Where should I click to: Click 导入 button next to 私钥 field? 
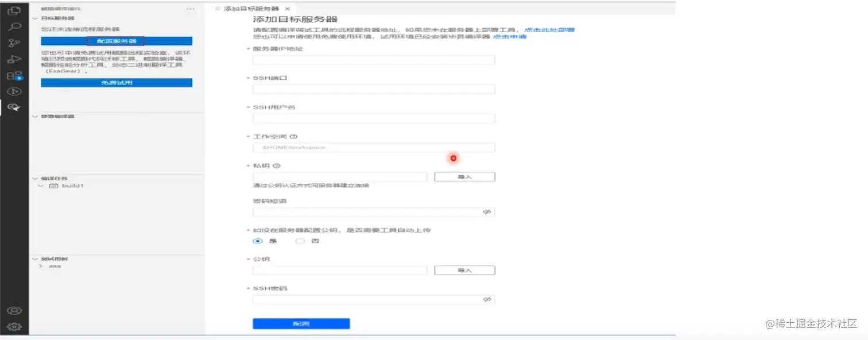[x=464, y=177]
